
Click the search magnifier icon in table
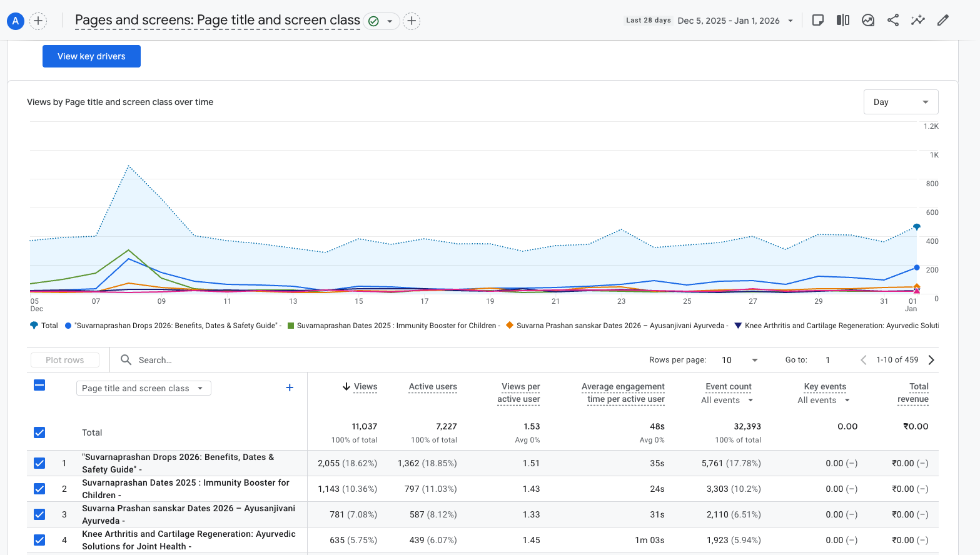(126, 360)
